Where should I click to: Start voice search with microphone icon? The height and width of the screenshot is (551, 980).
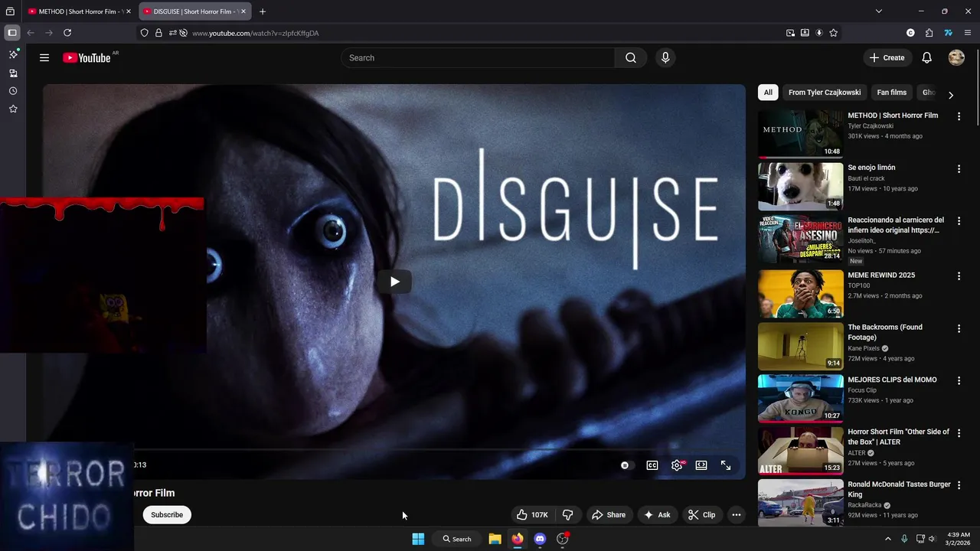click(665, 57)
